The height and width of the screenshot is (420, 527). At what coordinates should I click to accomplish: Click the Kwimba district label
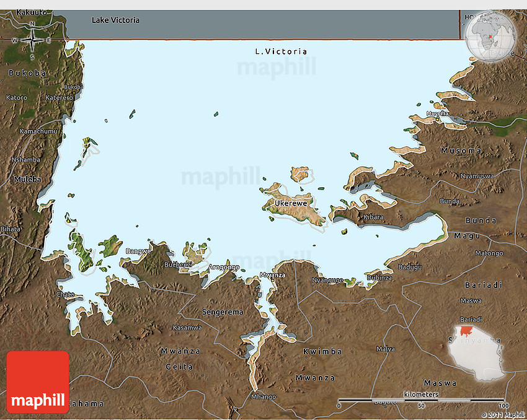tap(322, 352)
